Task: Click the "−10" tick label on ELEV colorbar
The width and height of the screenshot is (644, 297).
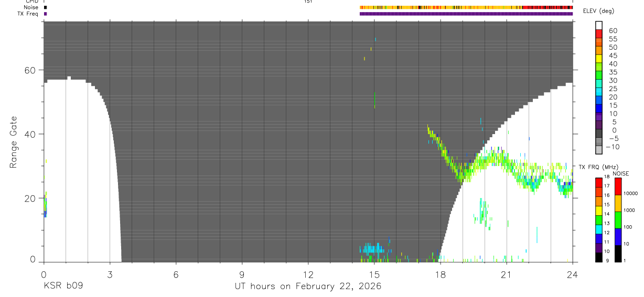Action: click(612, 147)
